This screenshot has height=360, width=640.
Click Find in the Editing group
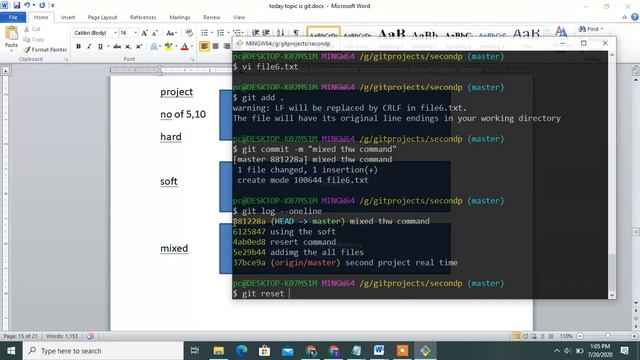[589, 29]
